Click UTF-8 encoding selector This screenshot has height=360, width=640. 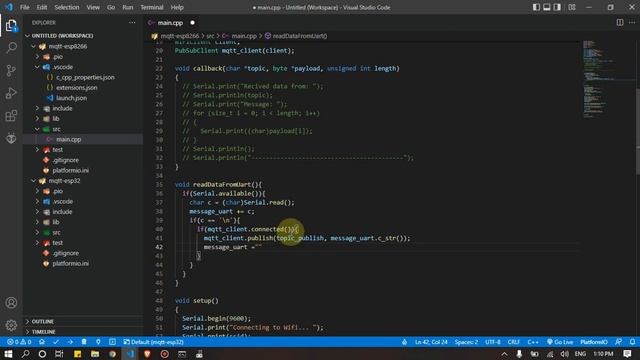click(493, 342)
